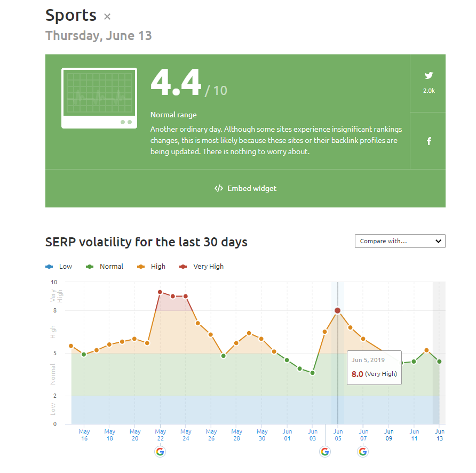Select the Sports category heading

pyautogui.click(x=70, y=15)
